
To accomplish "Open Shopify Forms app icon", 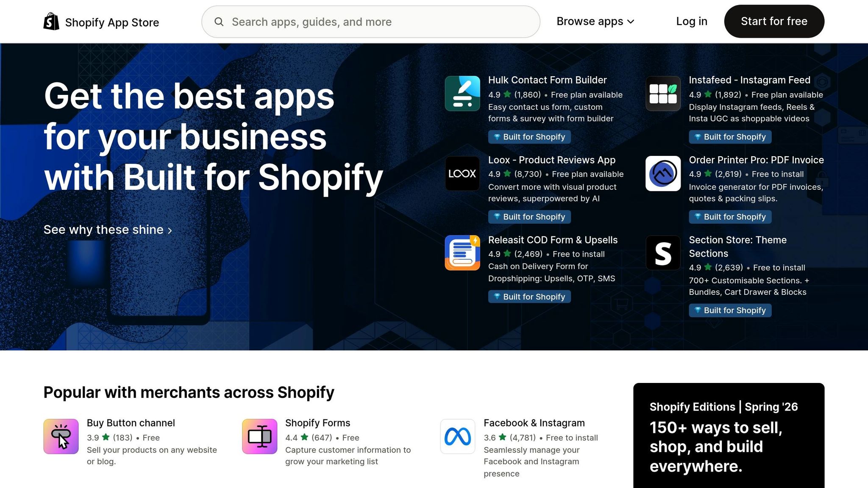I will [259, 436].
